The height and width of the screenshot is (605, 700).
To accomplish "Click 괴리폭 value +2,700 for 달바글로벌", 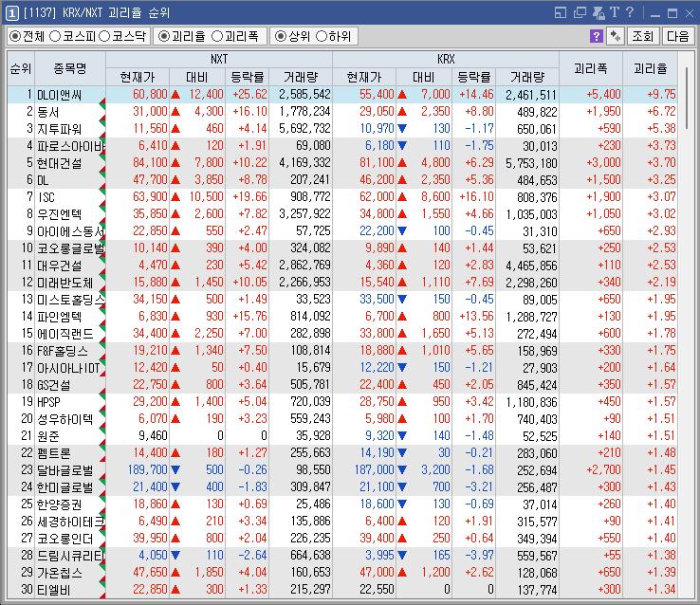I will tap(603, 470).
